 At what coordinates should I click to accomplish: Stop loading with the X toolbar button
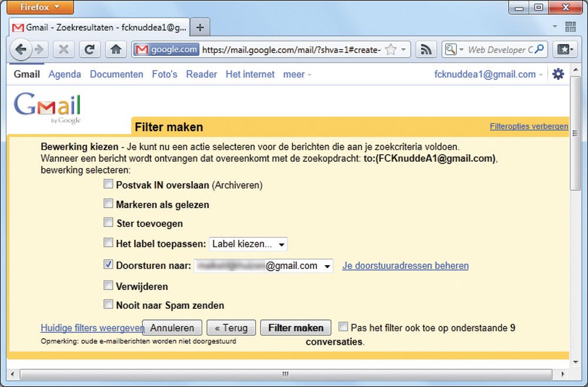point(64,49)
